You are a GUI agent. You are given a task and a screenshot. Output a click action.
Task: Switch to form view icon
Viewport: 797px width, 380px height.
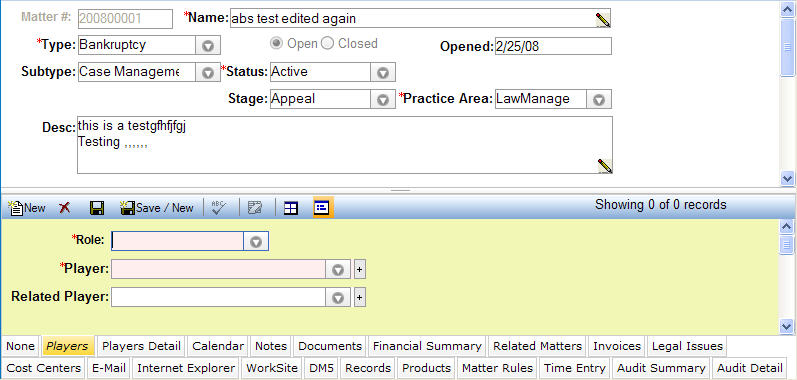(323, 207)
